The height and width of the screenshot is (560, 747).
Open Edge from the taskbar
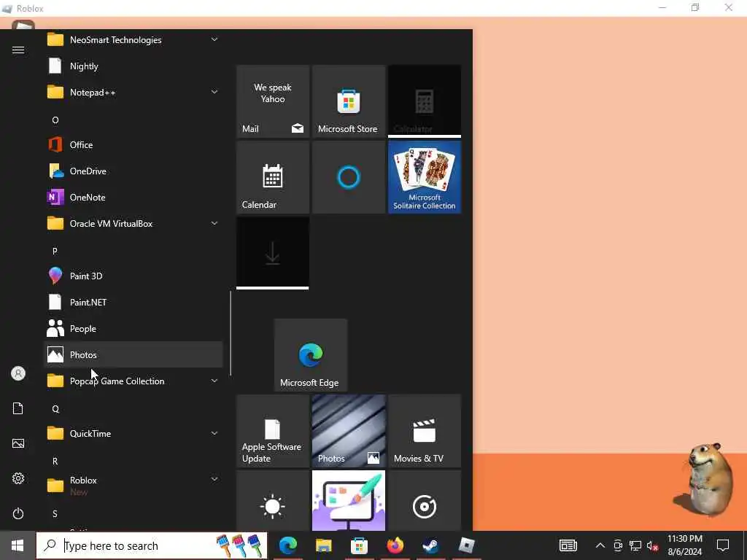[288, 545]
